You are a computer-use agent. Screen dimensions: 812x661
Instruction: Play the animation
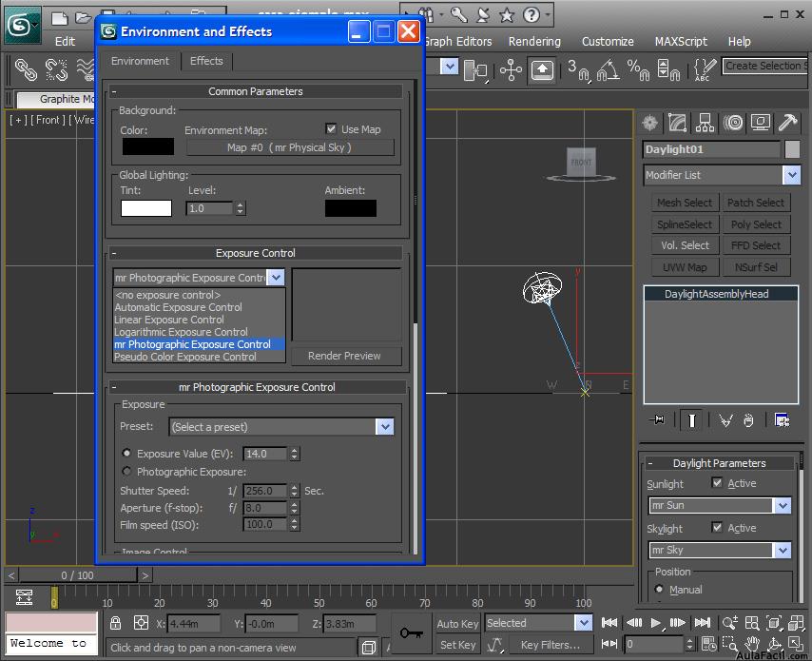click(656, 622)
